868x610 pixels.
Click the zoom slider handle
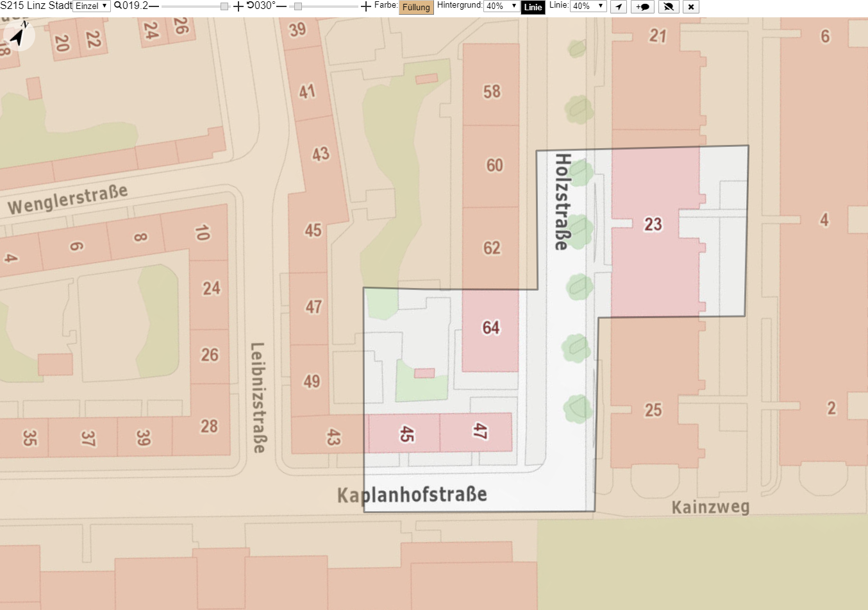tap(224, 6)
